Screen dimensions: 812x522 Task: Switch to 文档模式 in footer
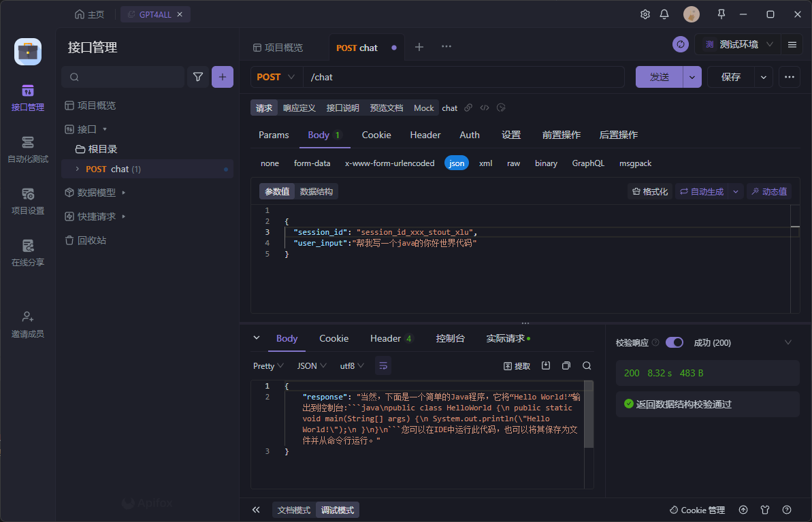293,510
